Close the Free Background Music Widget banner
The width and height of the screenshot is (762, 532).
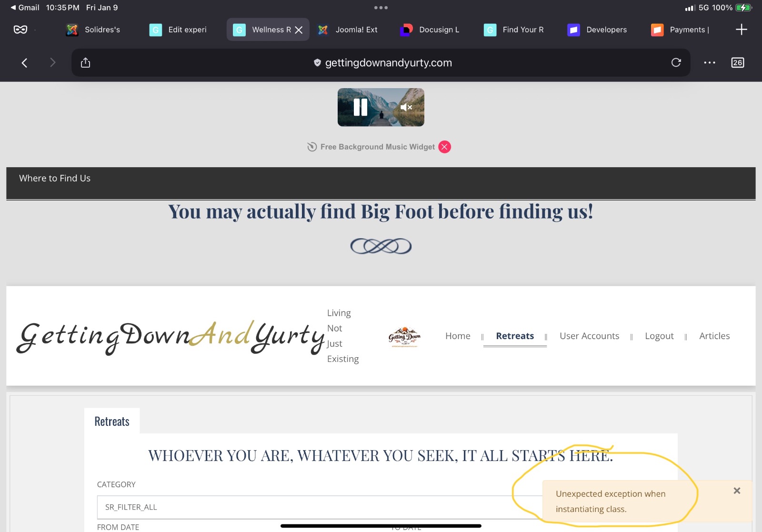(x=444, y=147)
